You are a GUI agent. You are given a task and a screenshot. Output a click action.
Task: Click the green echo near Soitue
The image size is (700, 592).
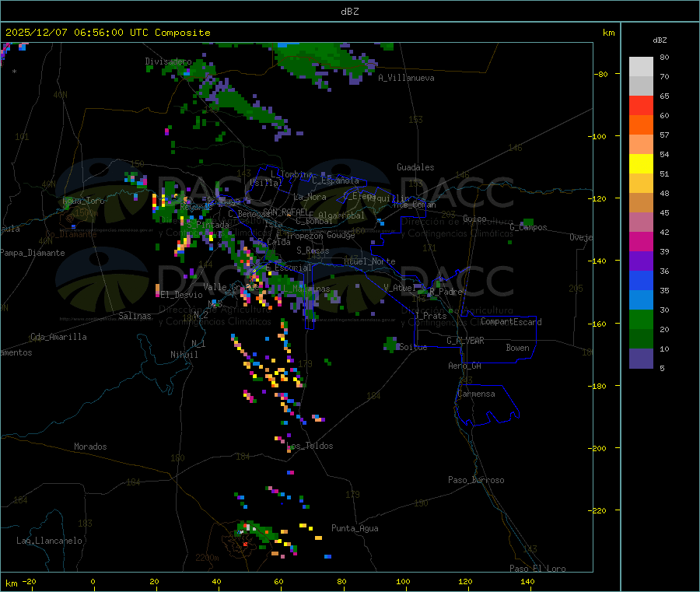(x=390, y=344)
